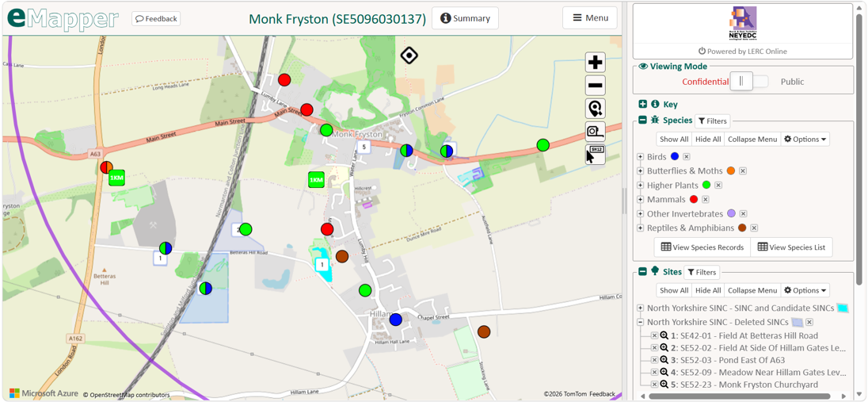This screenshot has width=868, height=402.
Task: Open the Species Options dropdown
Action: point(805,140)
